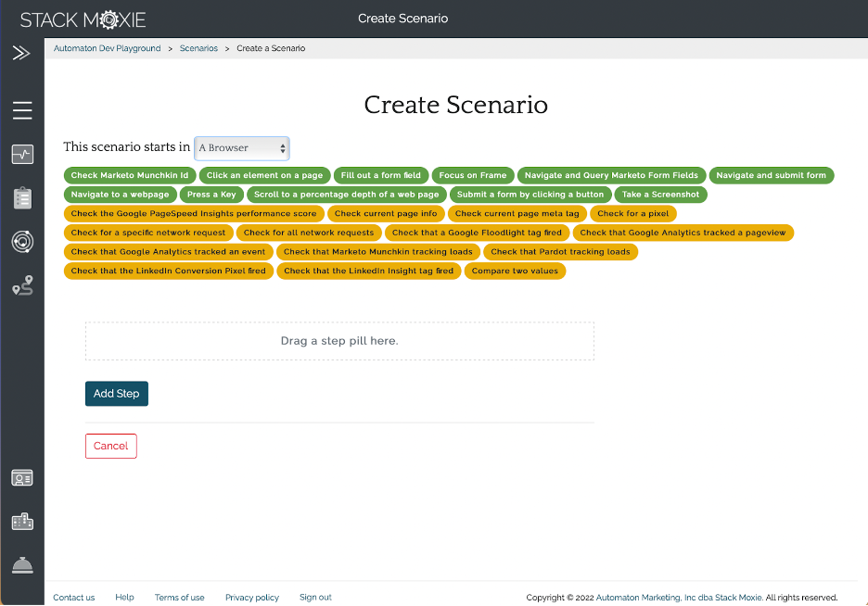This screenshot has width=868, height=606.
Task: Click the Sign out footer link
Action: [x=315, y=598]
